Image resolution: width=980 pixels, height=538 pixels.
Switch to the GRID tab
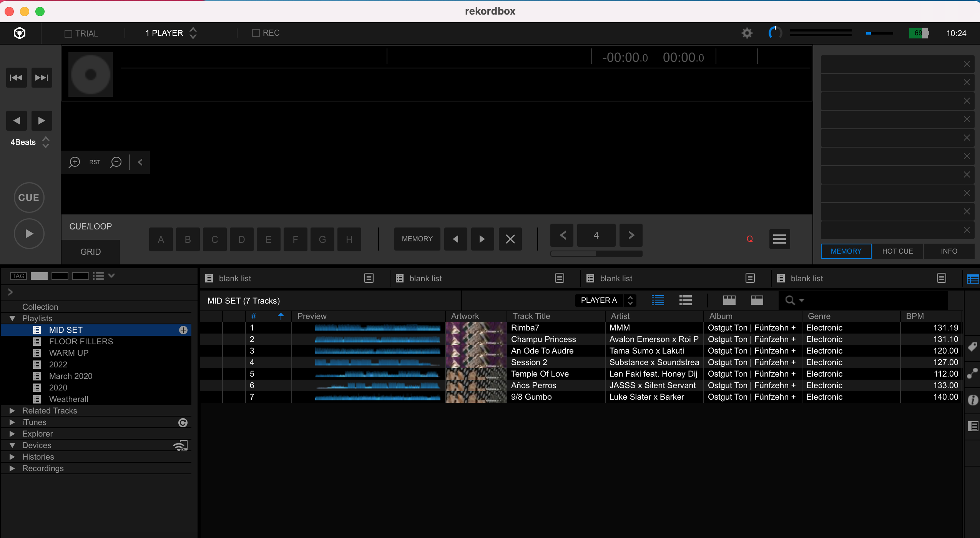click(91, 252)
